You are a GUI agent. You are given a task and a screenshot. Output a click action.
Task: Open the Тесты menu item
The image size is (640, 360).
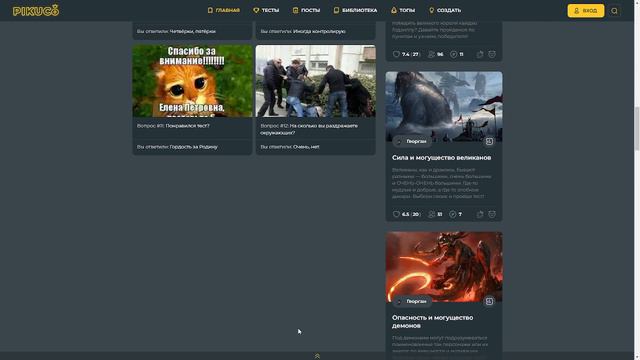[266, 10]
